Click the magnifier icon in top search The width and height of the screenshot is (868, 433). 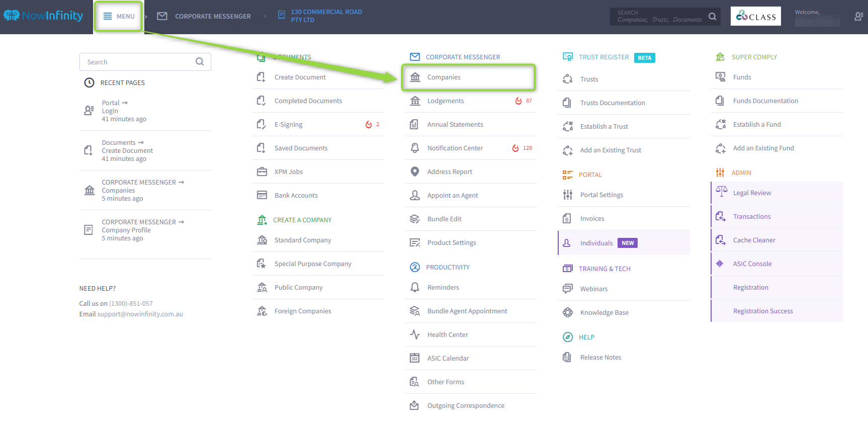coord(712,16)
